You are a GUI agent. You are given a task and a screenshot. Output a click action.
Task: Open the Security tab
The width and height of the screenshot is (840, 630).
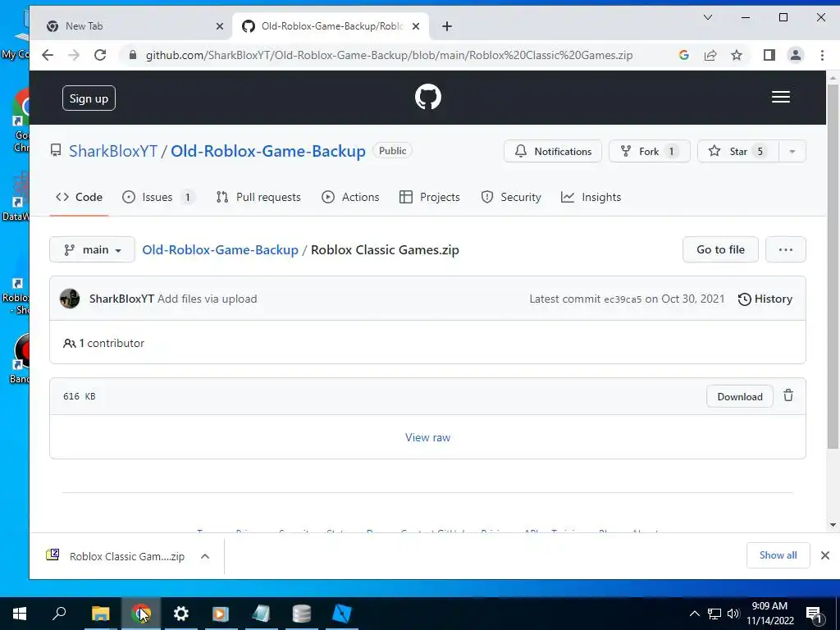(x=511, y=197)
